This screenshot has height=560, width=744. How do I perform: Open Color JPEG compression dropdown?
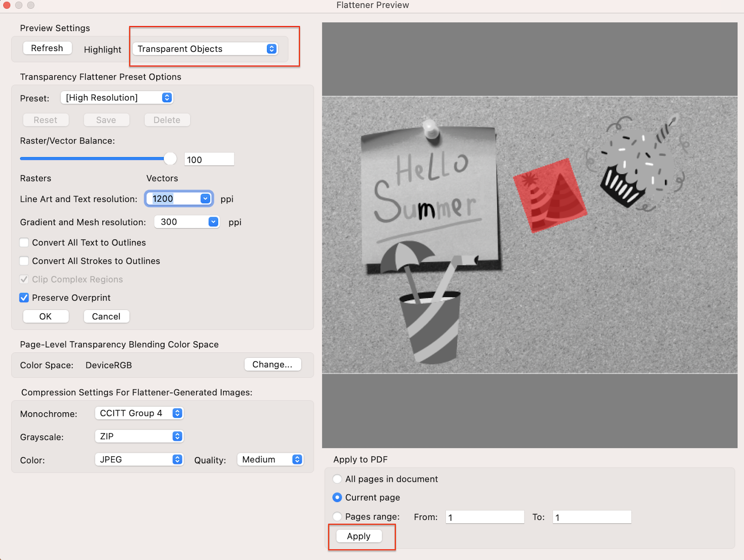point(139,460)
